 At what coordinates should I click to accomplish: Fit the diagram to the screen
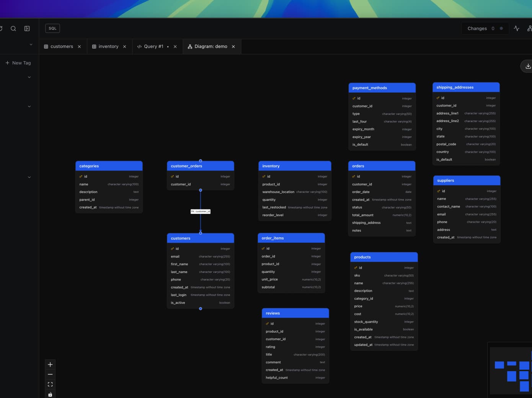point(50,384)
